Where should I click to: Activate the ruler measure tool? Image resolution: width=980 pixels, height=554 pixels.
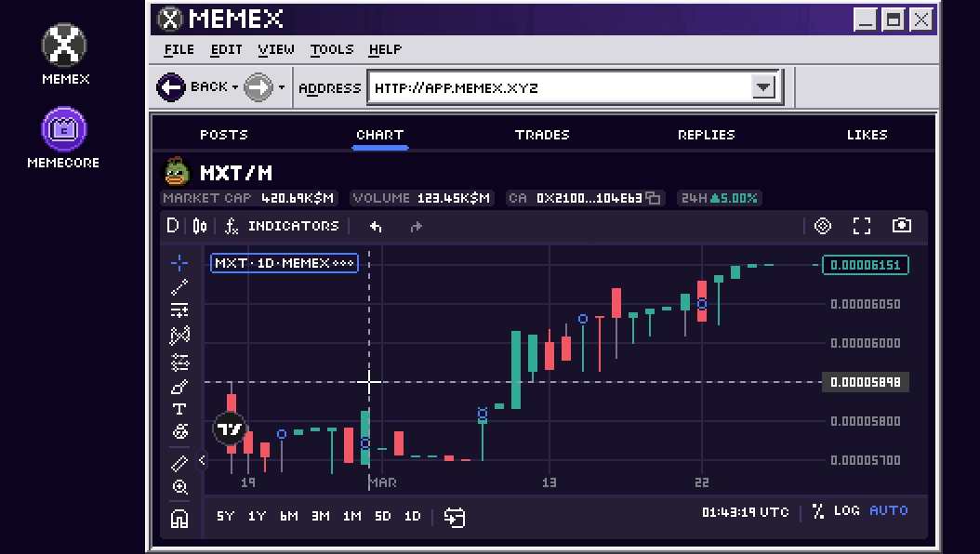(x=179, y=463)
